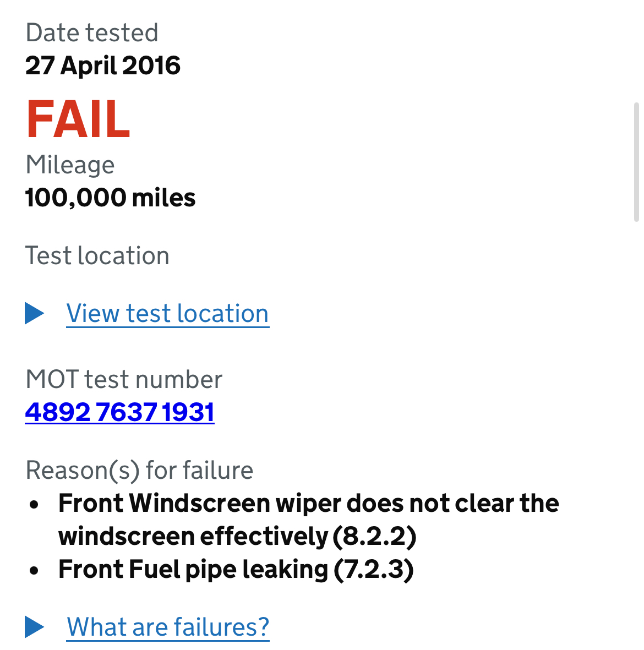Select the Front Fuel pipe leaking item
The width and height of the screenshot is (644, 650).
click(236, 569)
